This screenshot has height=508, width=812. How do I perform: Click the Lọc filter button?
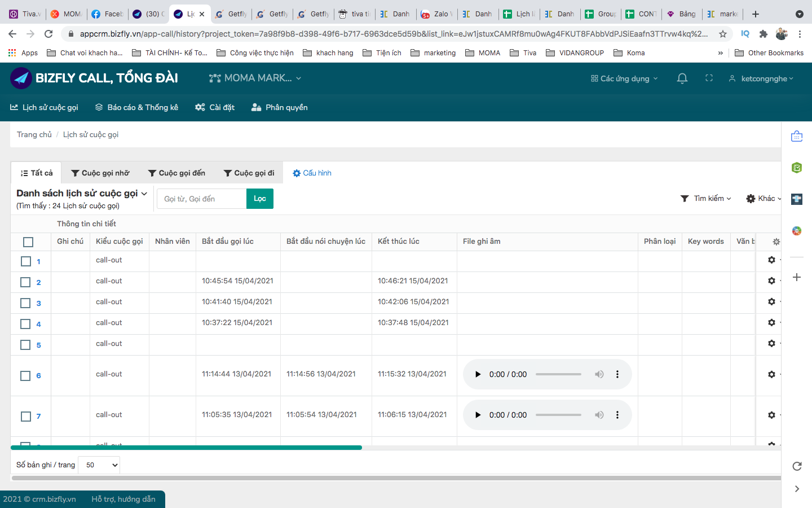pyautogui.click(x=259, y=198)
